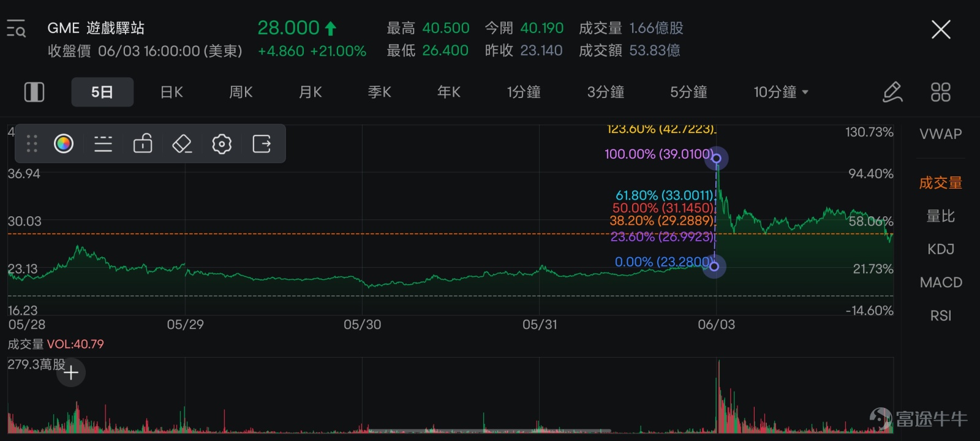
Task: Click the 61.80% (33.0011) Fibonacci label
Action: [x=665, y=195]
